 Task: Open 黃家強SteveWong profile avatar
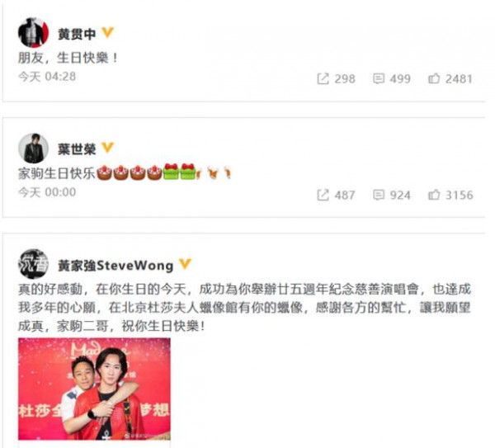pyautogui.click(x=33, y=264)
